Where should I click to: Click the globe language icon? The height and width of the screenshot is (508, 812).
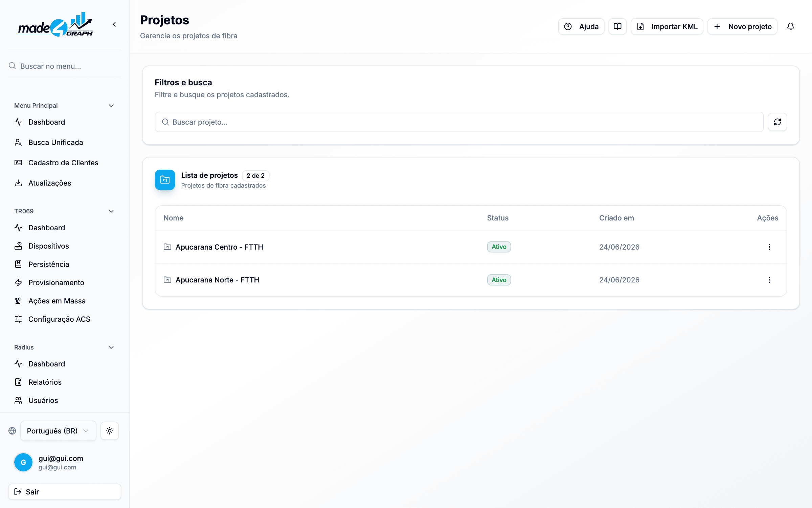12,431
